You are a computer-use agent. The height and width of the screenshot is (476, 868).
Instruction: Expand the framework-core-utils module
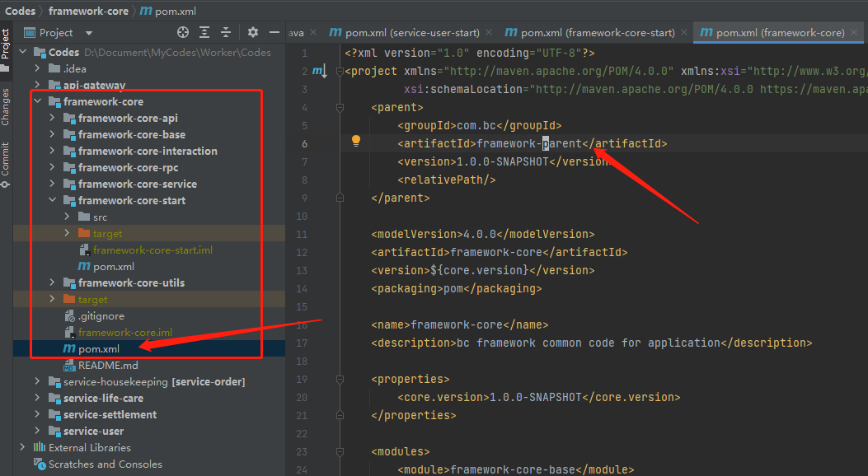[52, 282]
